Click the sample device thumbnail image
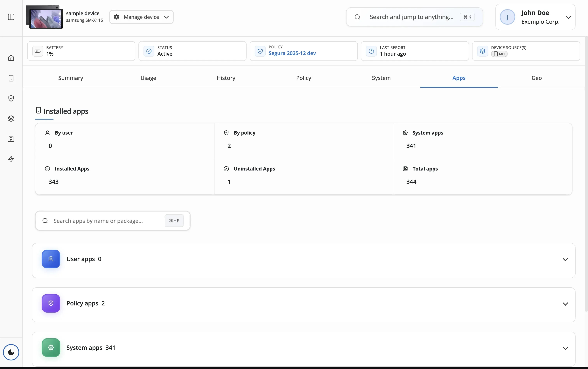Viewport: 588px width, 369px height. (44, 17)
